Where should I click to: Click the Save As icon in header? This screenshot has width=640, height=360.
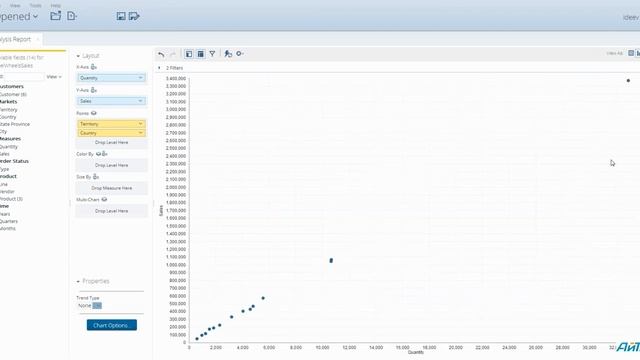point(134,16)
